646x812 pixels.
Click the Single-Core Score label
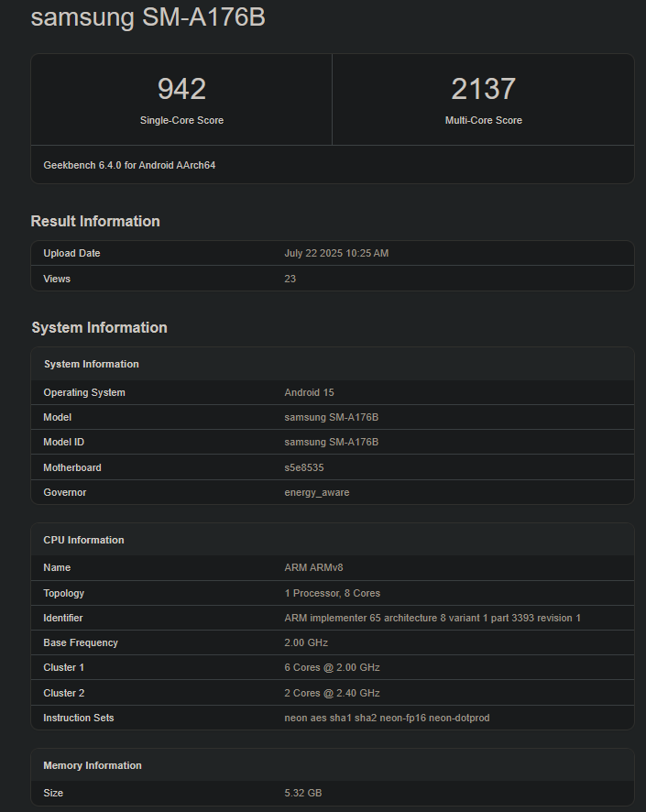(181, 120)
